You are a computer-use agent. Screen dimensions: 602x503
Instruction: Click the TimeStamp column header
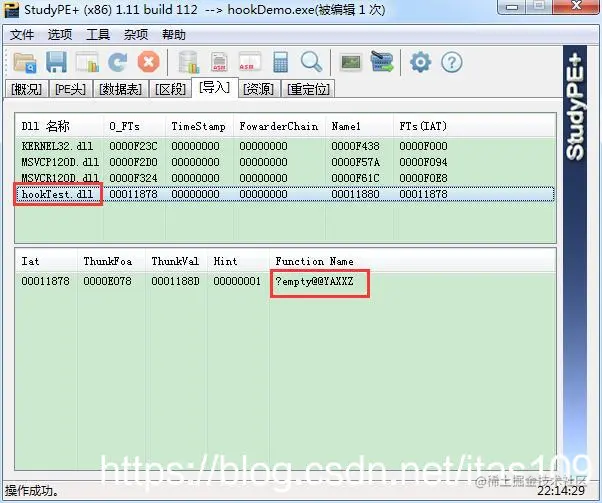click(x=199, y=126)
